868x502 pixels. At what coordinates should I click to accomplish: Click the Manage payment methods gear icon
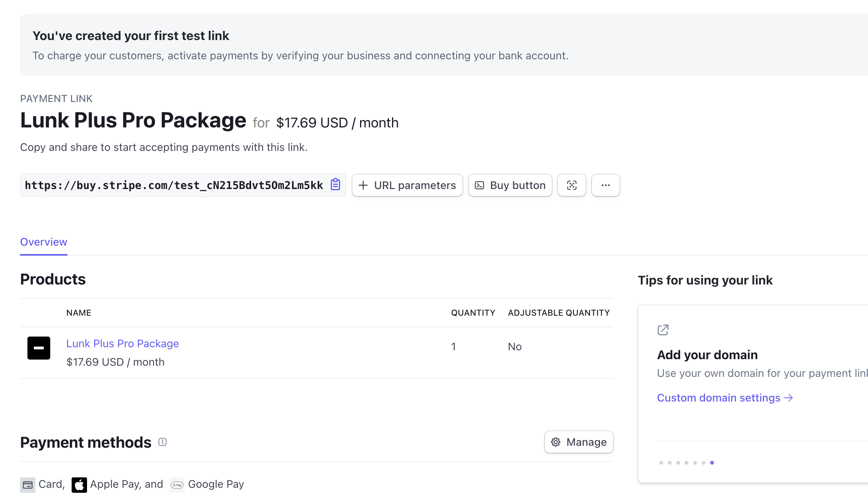tap(556, 442)
